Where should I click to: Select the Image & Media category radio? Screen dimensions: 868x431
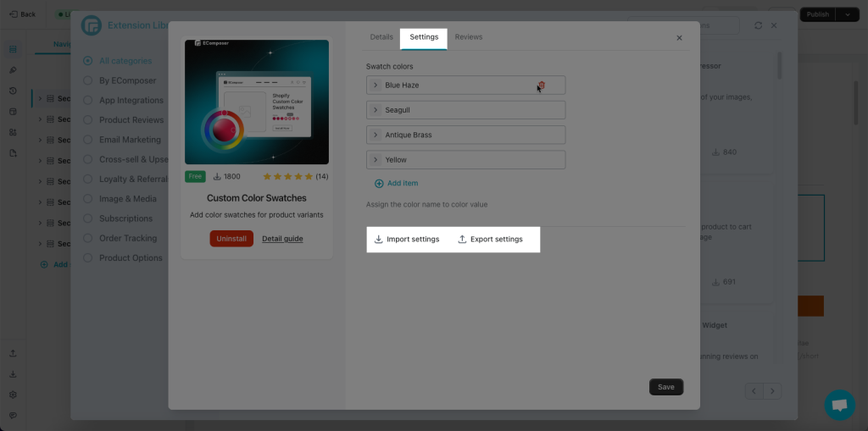[87, 199]
